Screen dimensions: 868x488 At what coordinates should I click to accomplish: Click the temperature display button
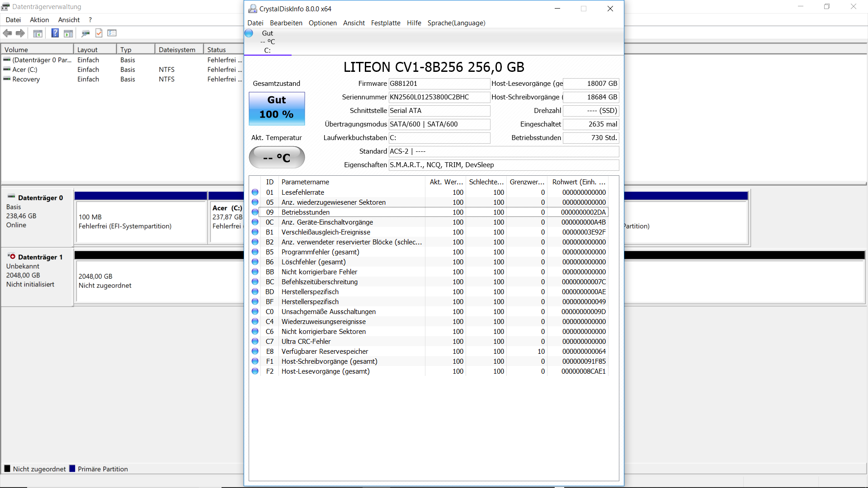pos(277,158)
